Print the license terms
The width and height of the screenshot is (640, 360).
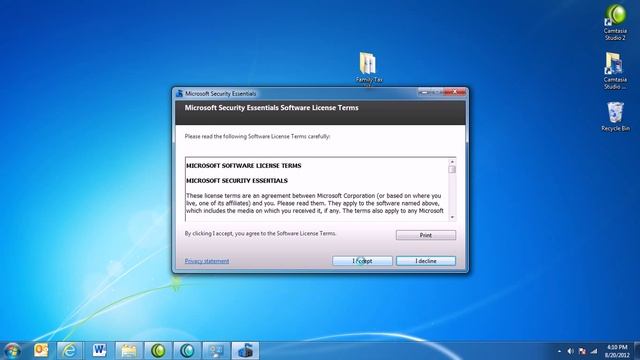coord(426,235)
